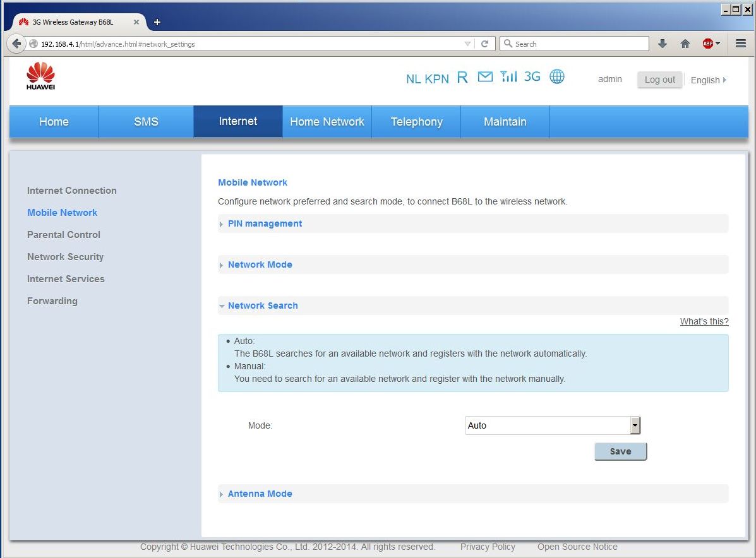Click the Mobile Network page heading

pos(252,182)
